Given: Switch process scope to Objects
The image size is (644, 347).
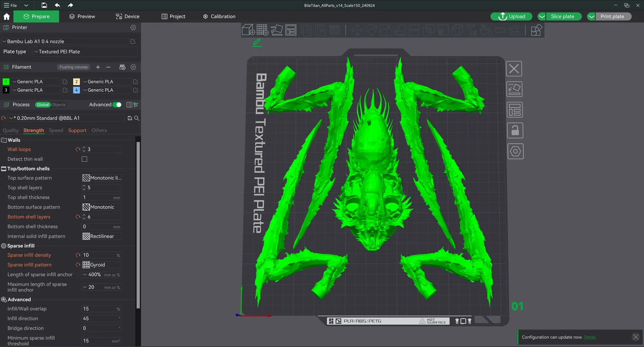Looking at the screenshot, I should click(x=58, y=105).
